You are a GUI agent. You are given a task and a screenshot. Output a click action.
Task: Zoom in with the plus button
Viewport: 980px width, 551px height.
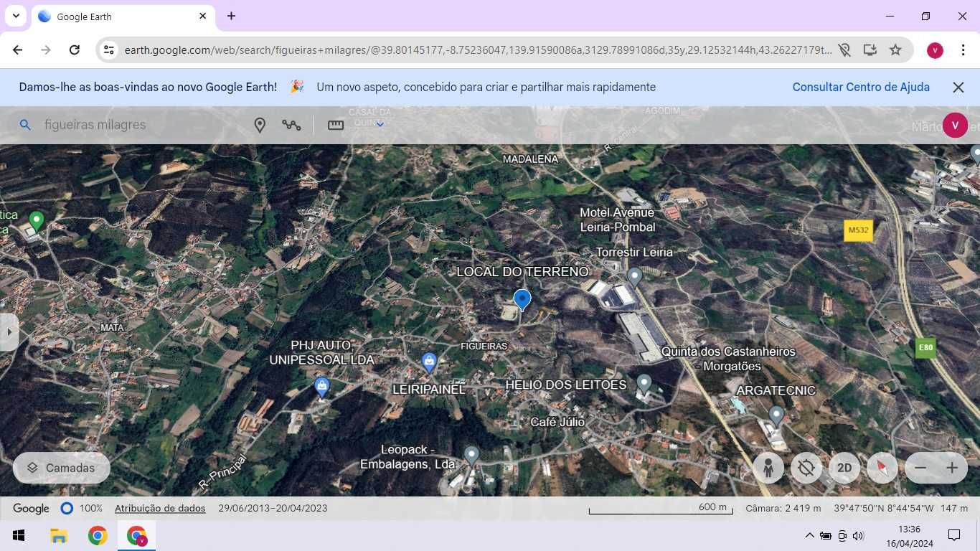pos(952,468)
